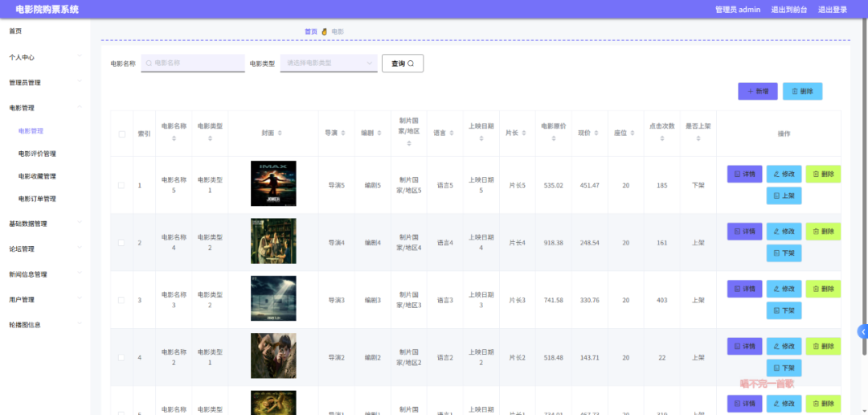868x415 pixels.
Task: Sort the table by 是否上架 column
Action: [x=698, y=138]
